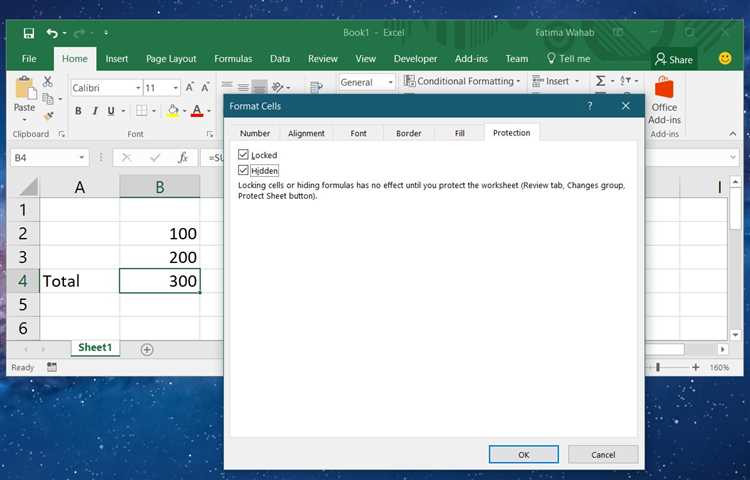Toggle bold formatting
Screen dimensions: 750x480
coord(78,111)
